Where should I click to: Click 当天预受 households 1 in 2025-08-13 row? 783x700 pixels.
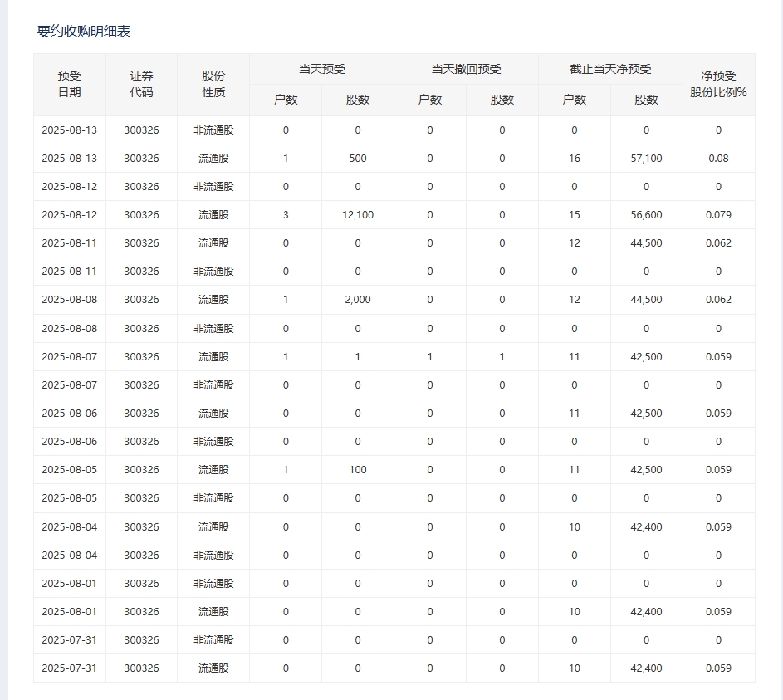286,159
